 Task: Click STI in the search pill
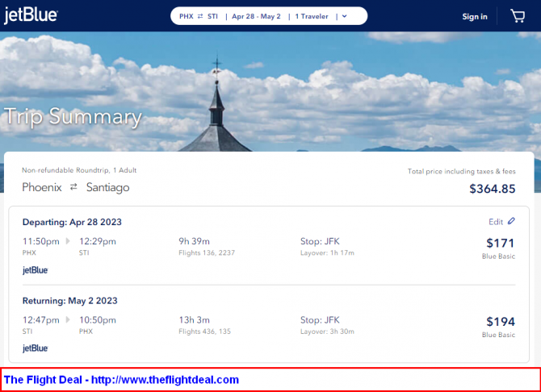212,16
